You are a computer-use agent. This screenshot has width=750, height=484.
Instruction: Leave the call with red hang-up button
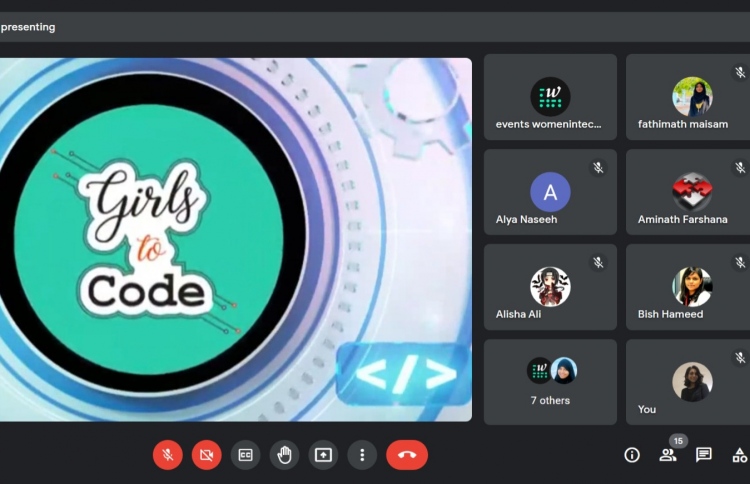(407, 455)
